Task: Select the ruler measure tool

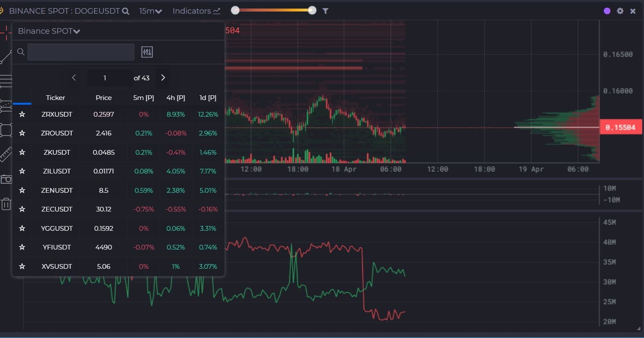Action: 6,154
